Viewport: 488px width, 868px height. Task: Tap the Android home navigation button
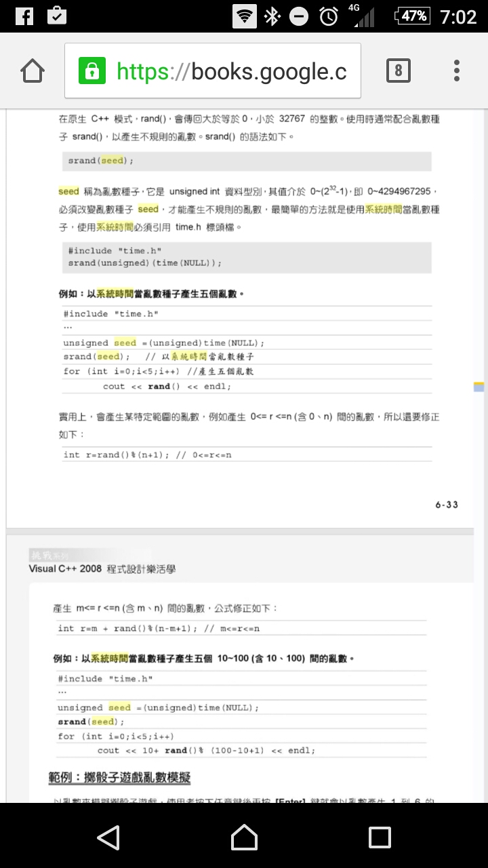tap(244, 837)
